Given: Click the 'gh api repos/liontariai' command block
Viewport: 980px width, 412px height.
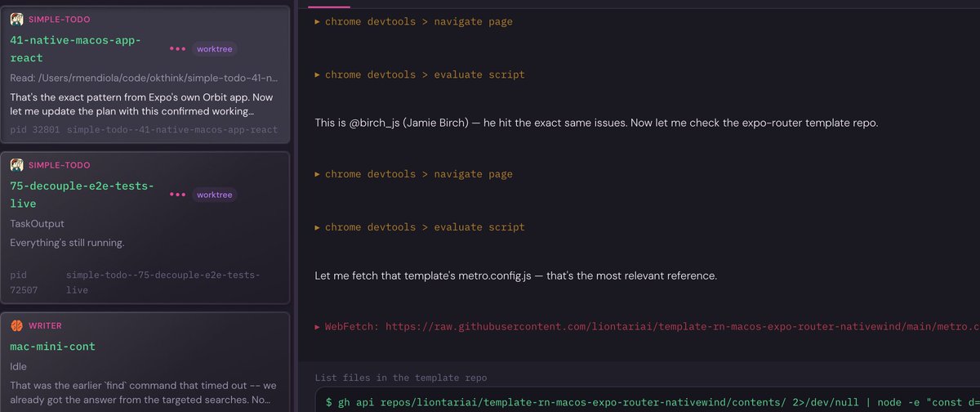Looking at the screenshot, I should coord(647,401).
